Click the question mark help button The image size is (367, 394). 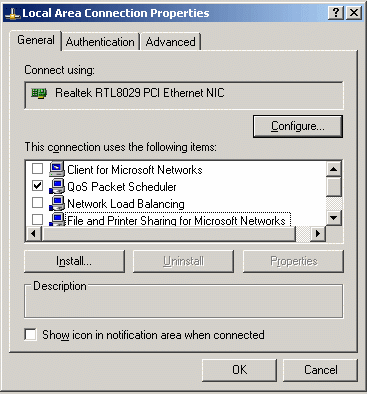coord(336,13)
